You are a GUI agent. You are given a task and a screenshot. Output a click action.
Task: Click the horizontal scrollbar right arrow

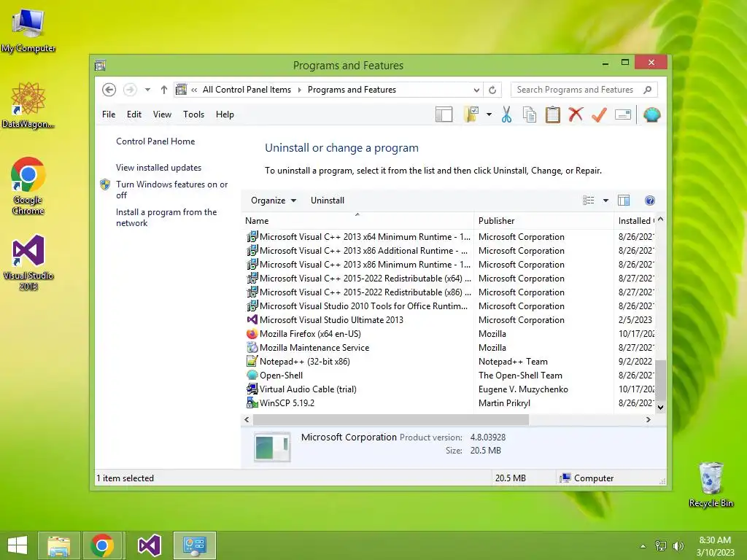[648, 419]
